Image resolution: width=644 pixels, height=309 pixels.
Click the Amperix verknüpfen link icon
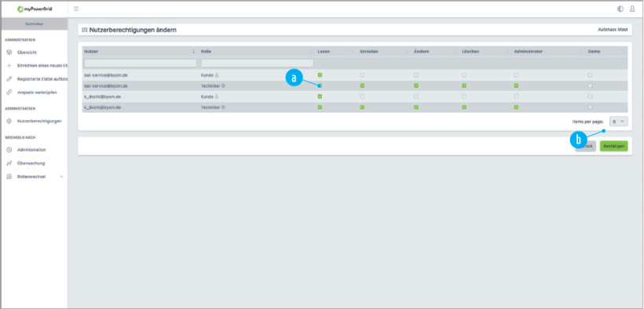click(x=9, y=93)
